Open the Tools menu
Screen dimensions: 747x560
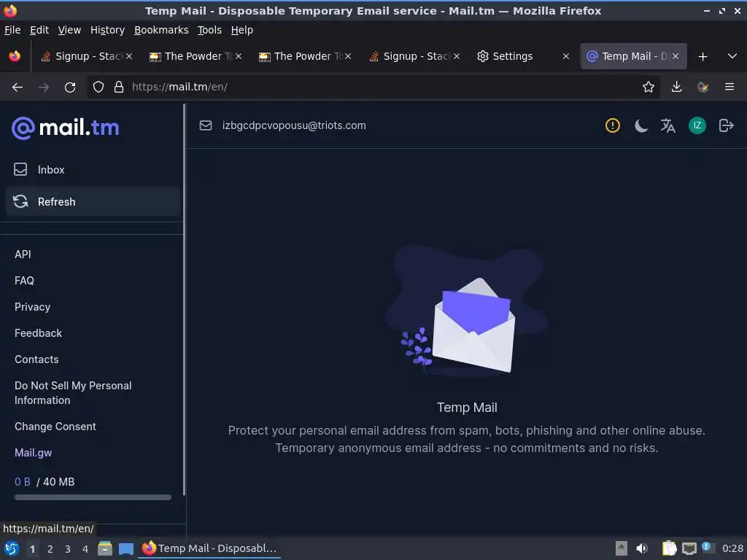click(209, 30)
